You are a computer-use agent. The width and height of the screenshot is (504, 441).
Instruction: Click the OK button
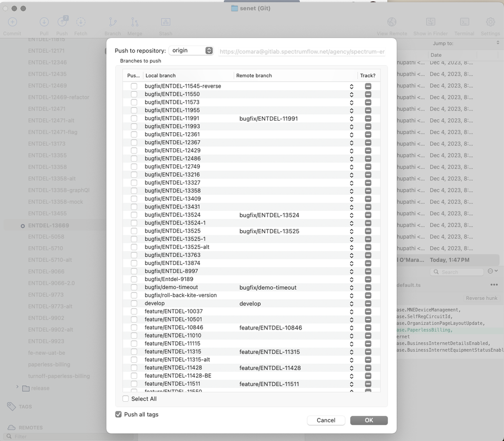369,420
